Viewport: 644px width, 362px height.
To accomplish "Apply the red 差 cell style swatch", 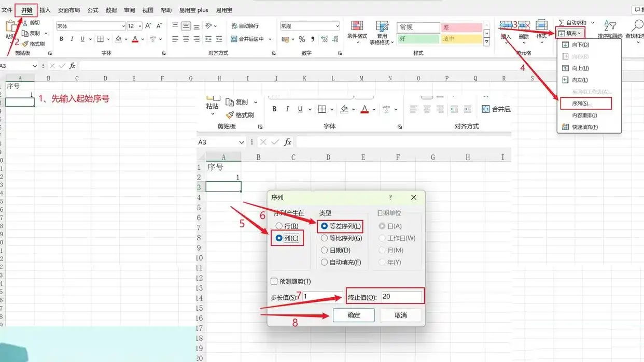I will point(461,27).
